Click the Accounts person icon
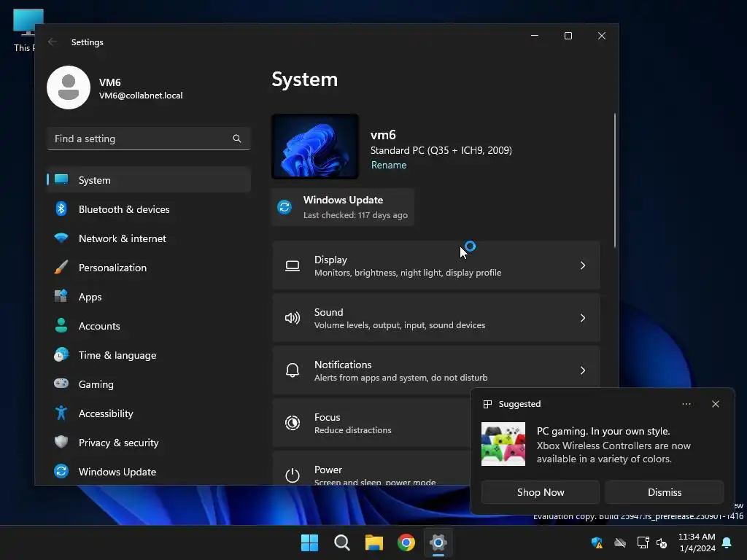 pyautogui.click(x=61, y=325)
